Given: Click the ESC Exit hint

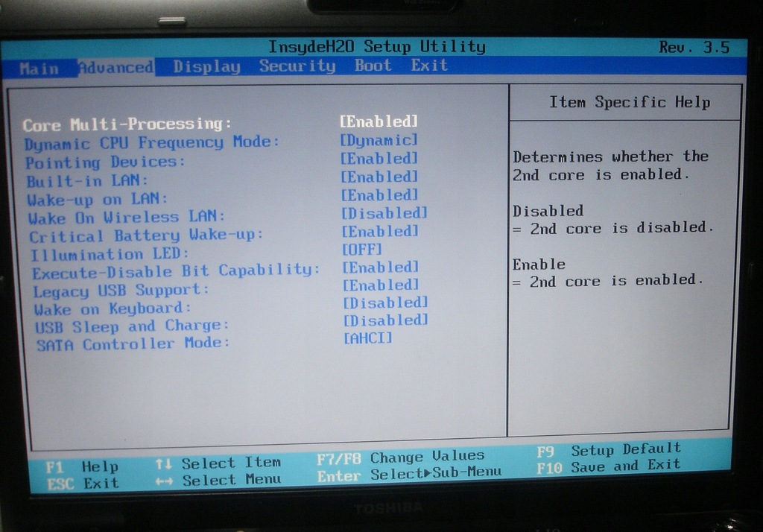Looking at the screenshot, I should [x=82, y=484].
